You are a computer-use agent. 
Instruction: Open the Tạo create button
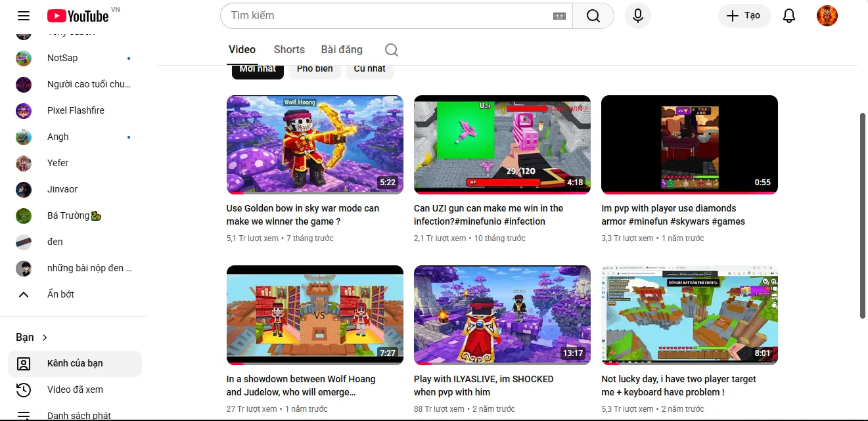(744, 16)
